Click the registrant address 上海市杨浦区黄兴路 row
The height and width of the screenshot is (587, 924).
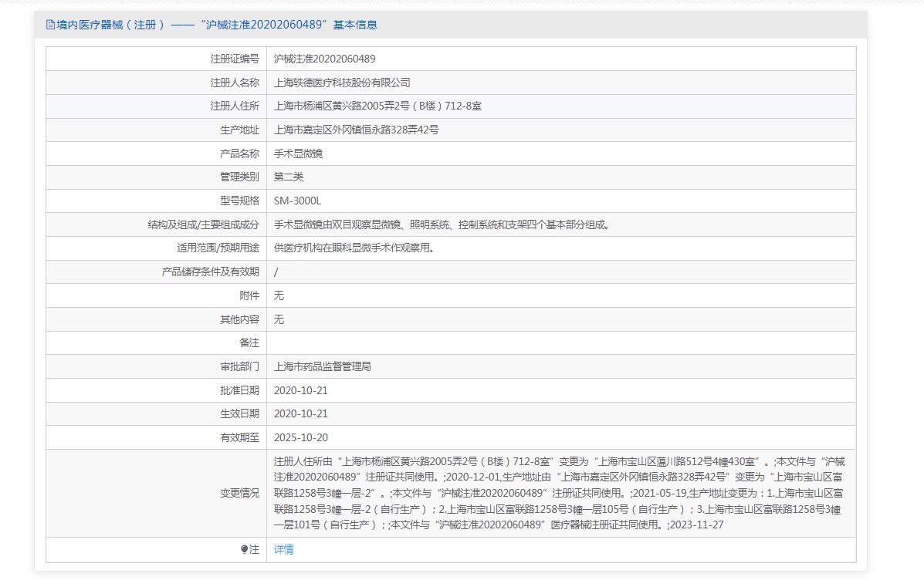pos(451,106)
